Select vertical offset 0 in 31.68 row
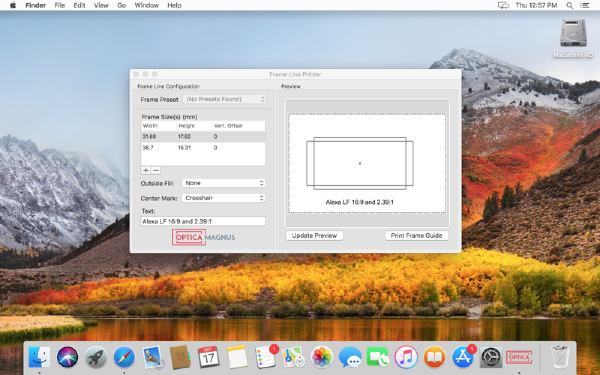Image resolution: width=600 pixels, height=375 pixels. [x=215, y=137]
